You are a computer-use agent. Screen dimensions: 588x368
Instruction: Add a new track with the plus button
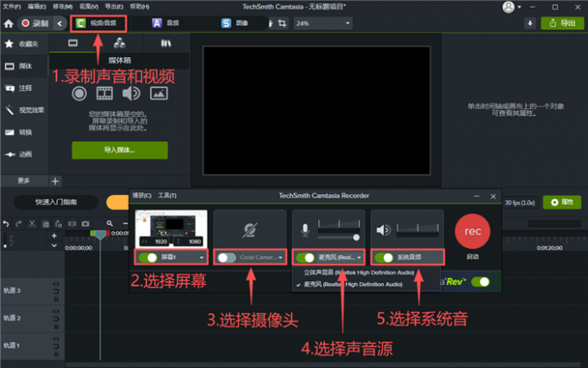[x=54, y=236]
